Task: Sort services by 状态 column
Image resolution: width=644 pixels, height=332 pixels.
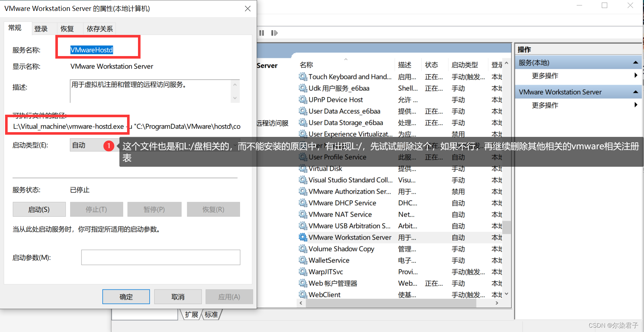Action: point(435,64)
